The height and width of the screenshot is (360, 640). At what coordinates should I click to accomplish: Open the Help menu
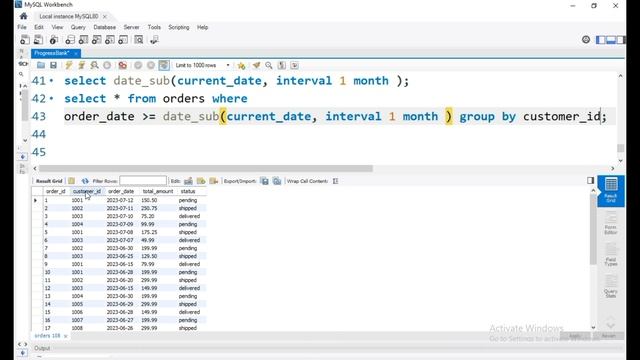(202, 27)
